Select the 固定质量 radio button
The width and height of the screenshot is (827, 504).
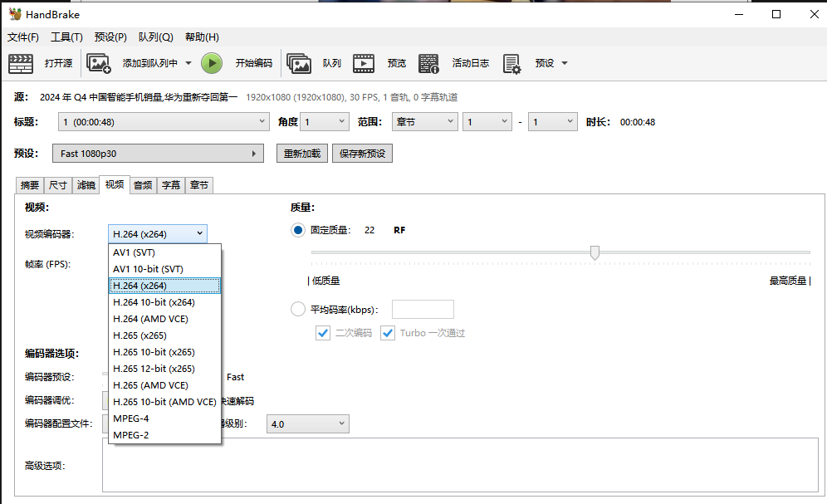298,230
